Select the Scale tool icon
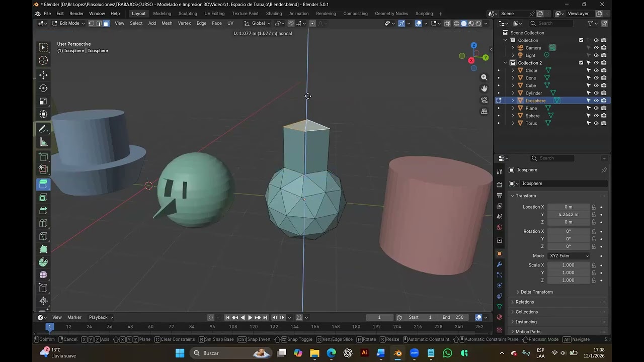 43,101
